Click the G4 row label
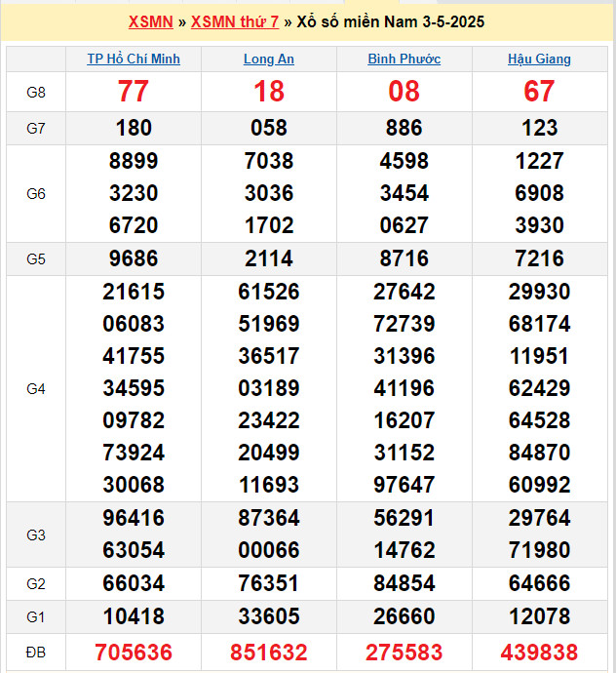The height and width of the screenshot is (673, 616). click(x=36, y=388)
